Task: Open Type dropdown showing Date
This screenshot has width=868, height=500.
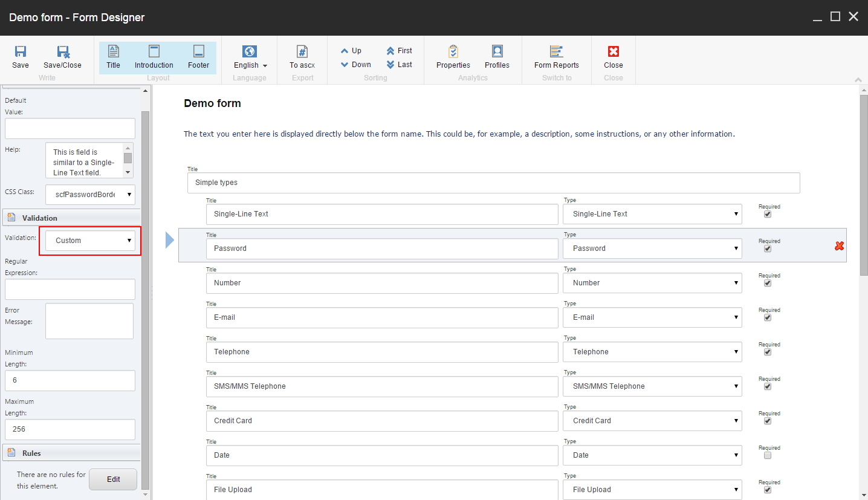Action: click(652, 455)
